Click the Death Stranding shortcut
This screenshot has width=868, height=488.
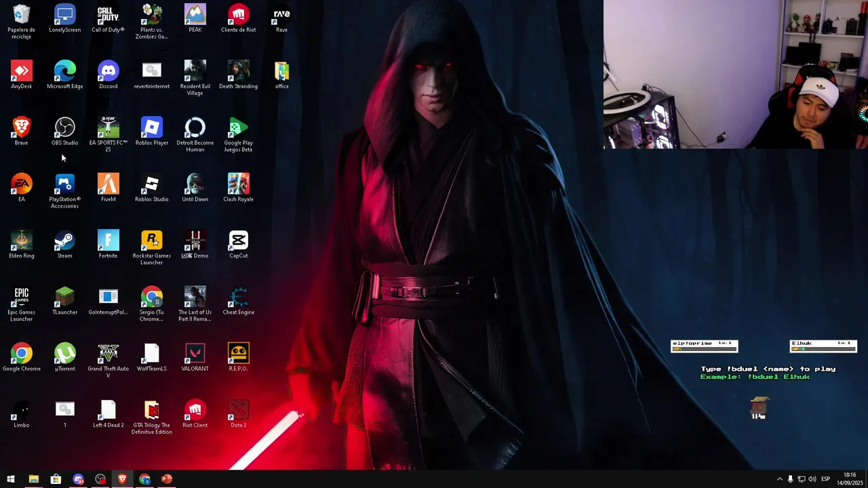click(239, 75)
